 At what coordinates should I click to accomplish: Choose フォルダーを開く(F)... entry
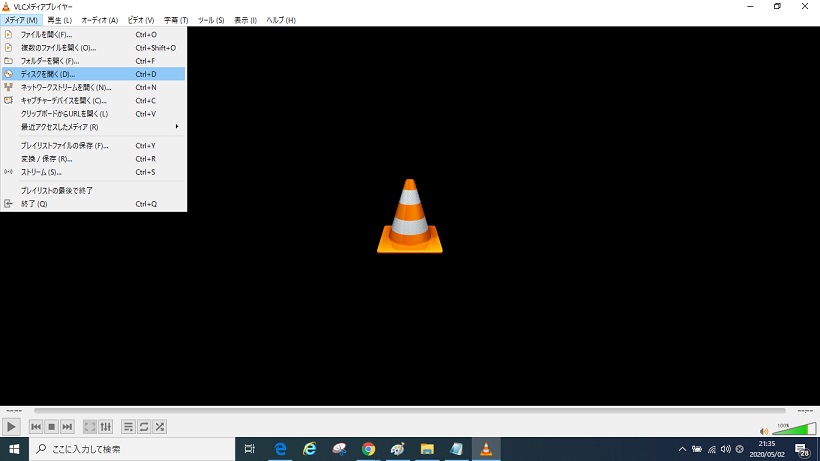click(x=94, y=61)
